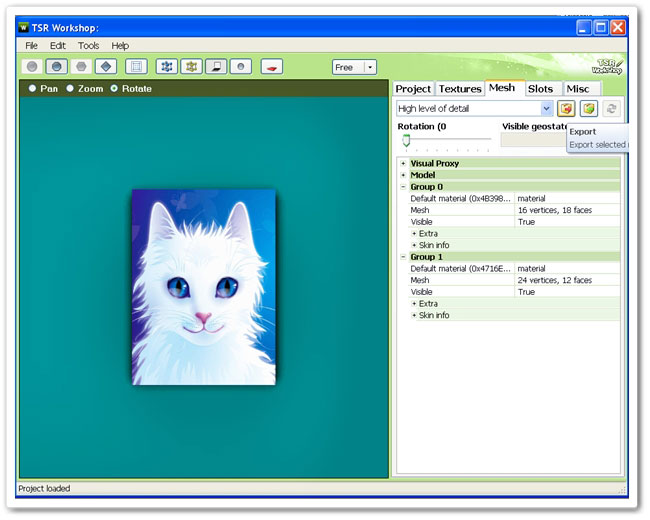Switch to the Slots tab
The height and width of the screenshot is (520, 650).
pos(540,89)
